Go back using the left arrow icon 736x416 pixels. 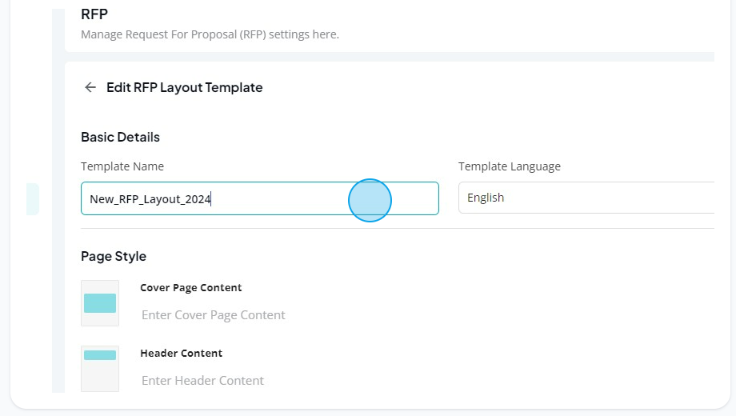point(90,87)
